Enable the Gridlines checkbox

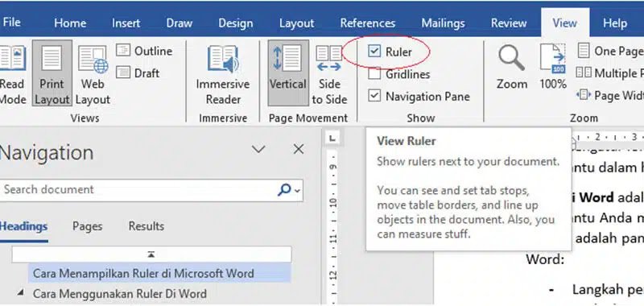point(374,74)
